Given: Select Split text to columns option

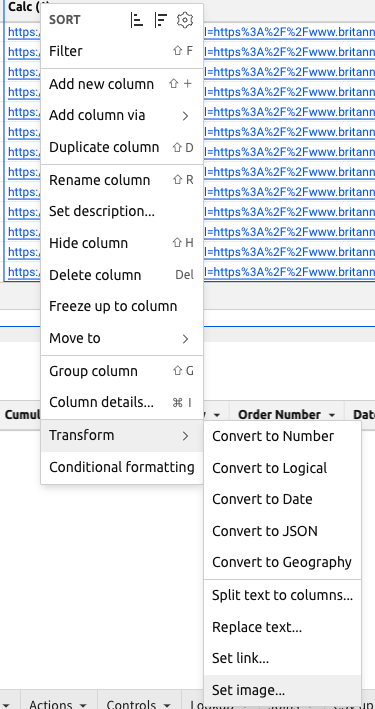Looking at the screenshot, I should pyautogui.click(x=282, y=596).
